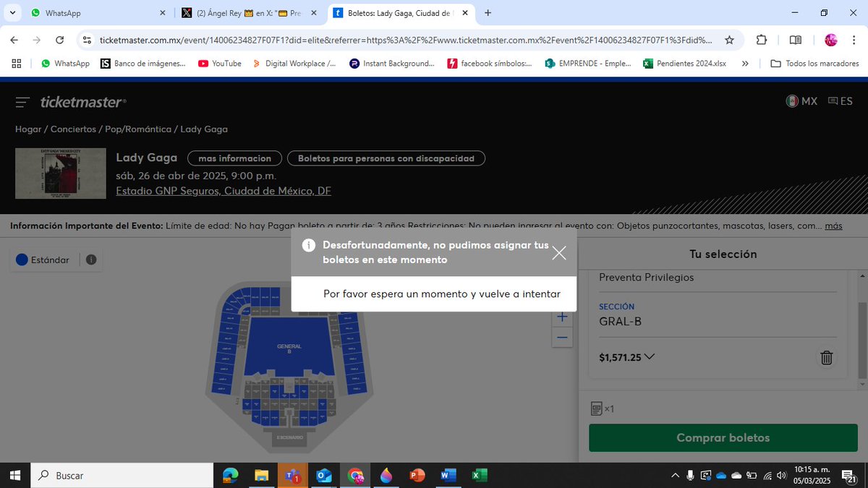Open a new browser tab
The width and height of the screenshot is (868, 488).
pos(488,13)
